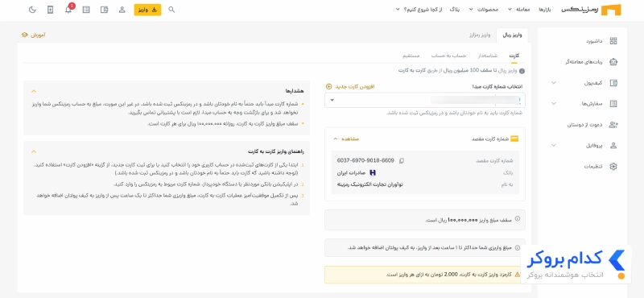Viewport: 644px width, 298px height.
Task: Expand the کیف‌پول sidebar chevron
Action: (554, 83)
